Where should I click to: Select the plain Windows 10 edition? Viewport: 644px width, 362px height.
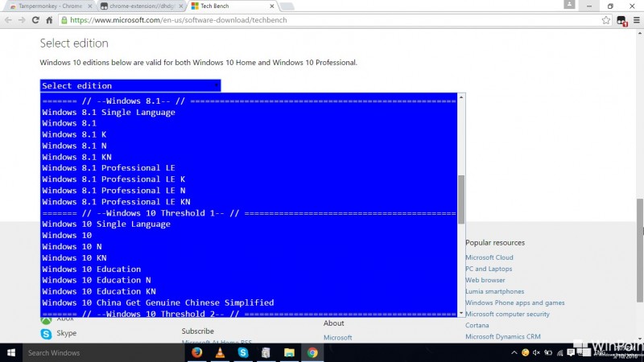tap(249, 235)
